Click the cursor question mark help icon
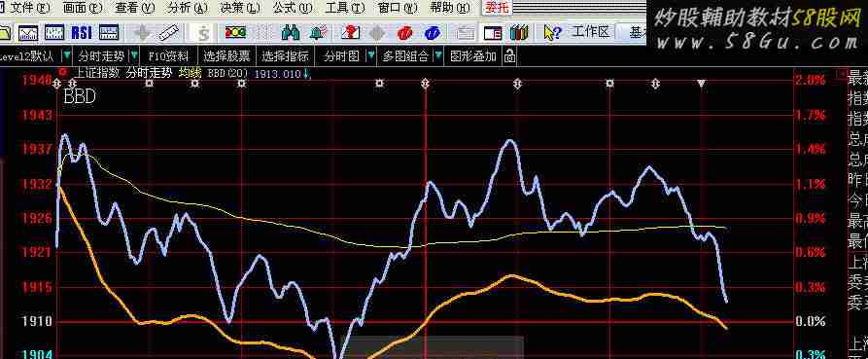The width and height of the screenshot is (868, 359). [x=552, y=33]
